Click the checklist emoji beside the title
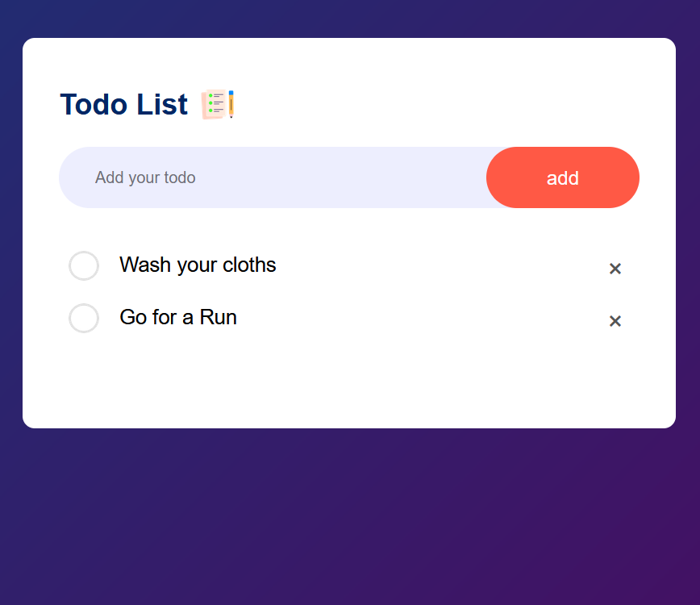 [x=218, y=104]
